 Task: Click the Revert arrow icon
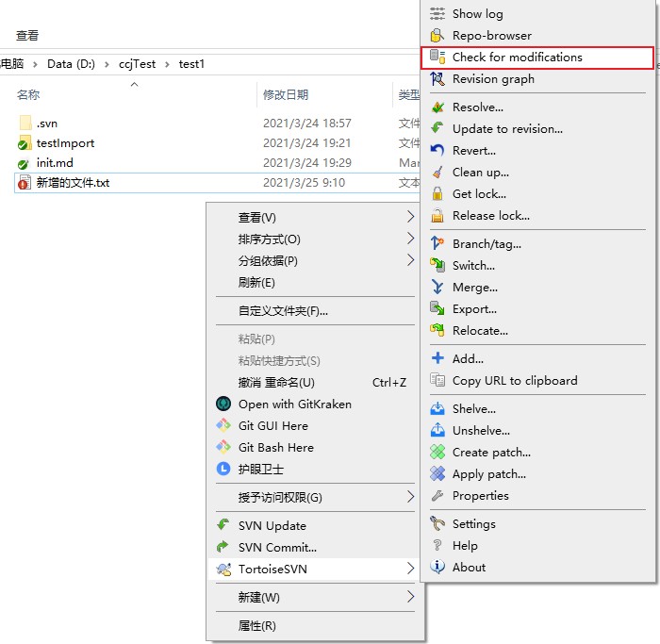[x=437, y=151]
